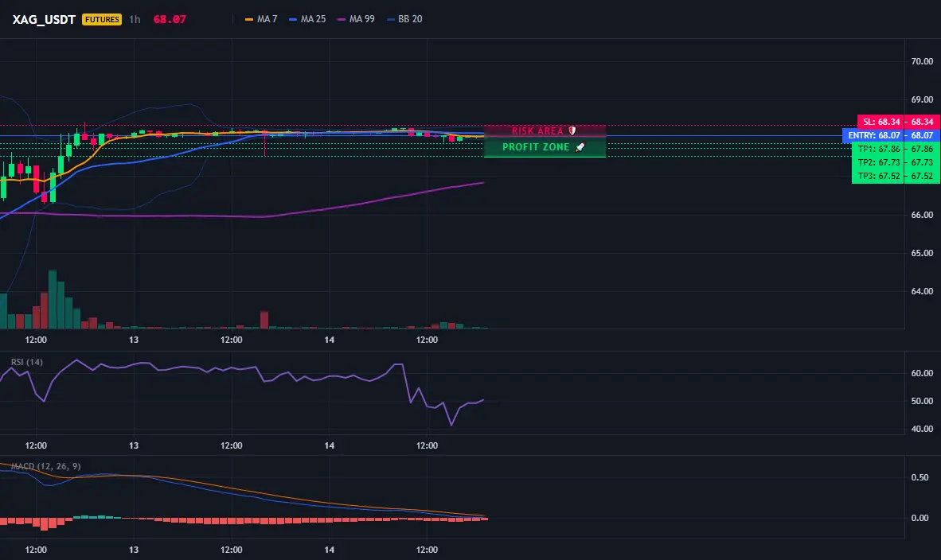Click the orange MA 7 color dash
Screen dimensions: 941x560
[x=249, y=19]
